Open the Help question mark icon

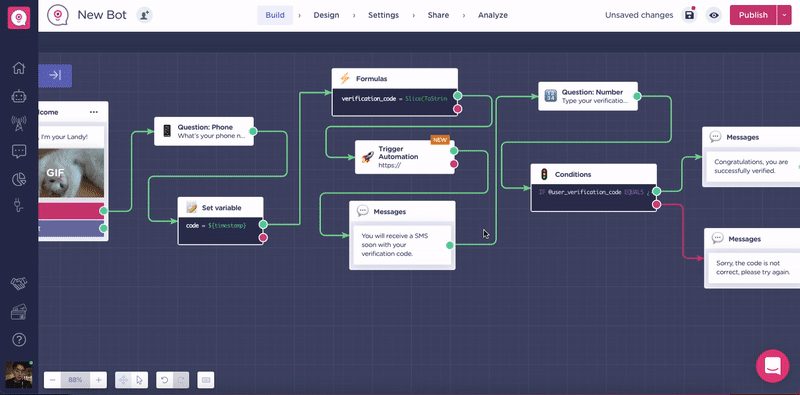point(19,339)
